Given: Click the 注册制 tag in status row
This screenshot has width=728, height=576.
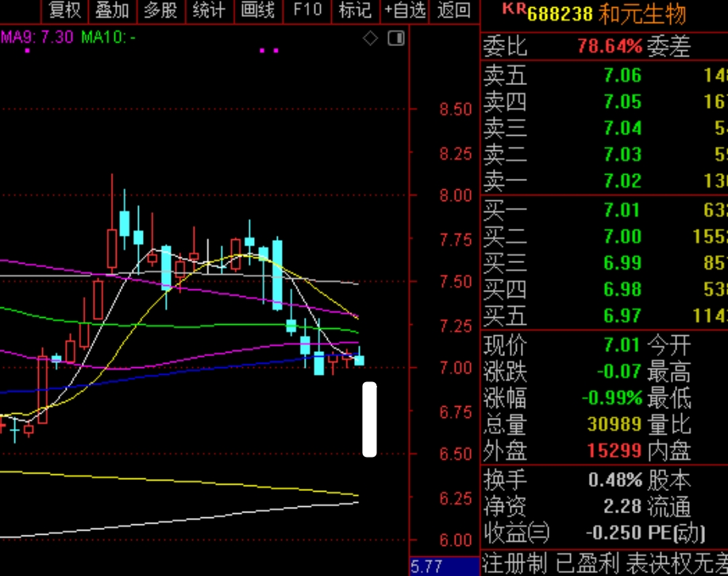Looking at the screenshot, I should pos(515,563).
